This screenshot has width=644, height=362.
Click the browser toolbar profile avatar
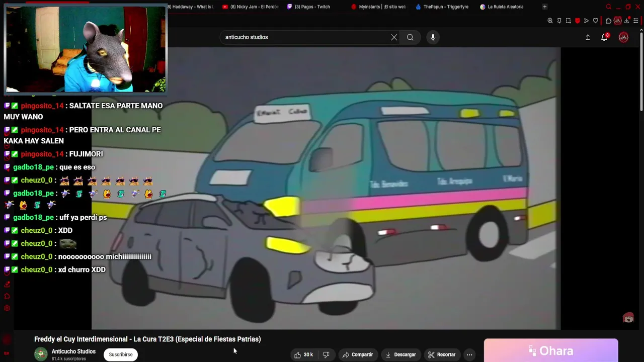(x=618, y=21)
